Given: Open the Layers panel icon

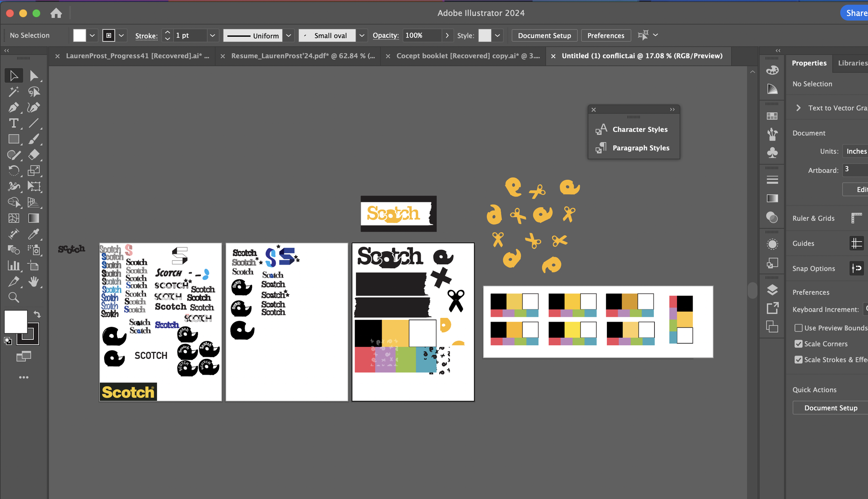Looking at the screenshot, I should tap(772, 289).
